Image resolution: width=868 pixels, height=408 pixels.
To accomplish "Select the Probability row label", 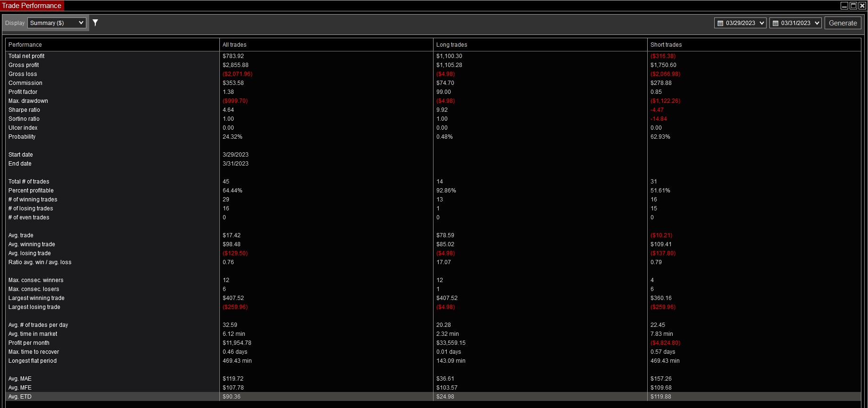I will [22, 137].
